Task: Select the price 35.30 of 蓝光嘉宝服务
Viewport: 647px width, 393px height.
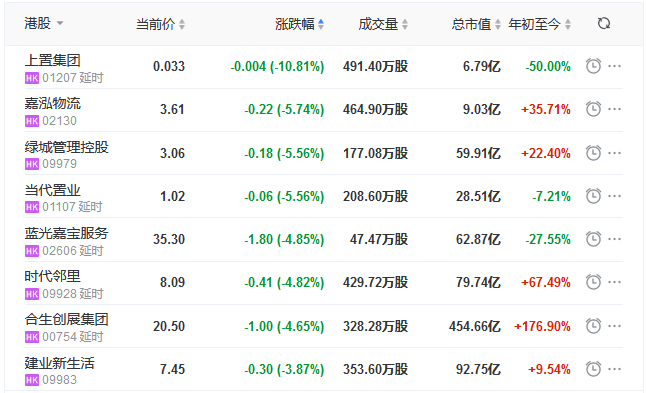Action: tap(169, 239)
